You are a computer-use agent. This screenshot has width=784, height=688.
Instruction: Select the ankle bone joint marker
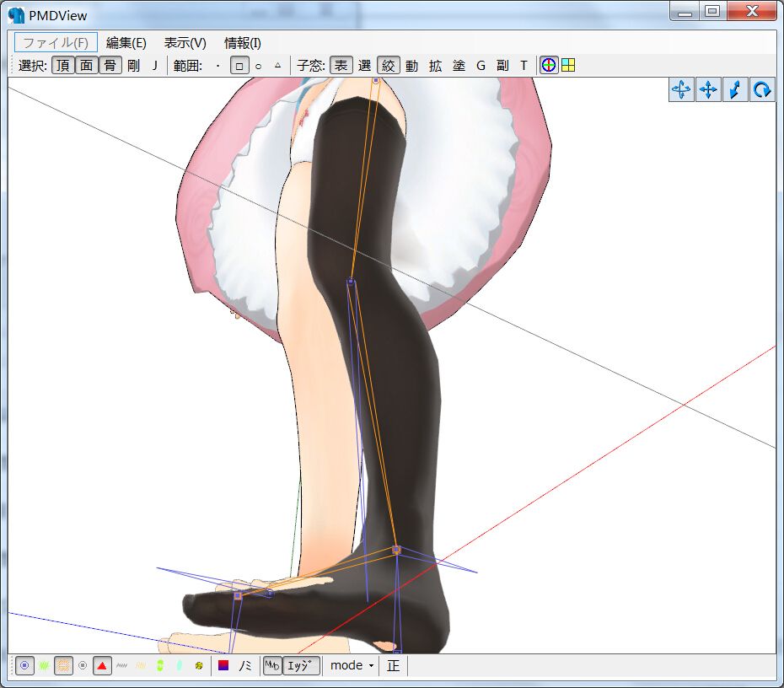(x=396, y=550)
